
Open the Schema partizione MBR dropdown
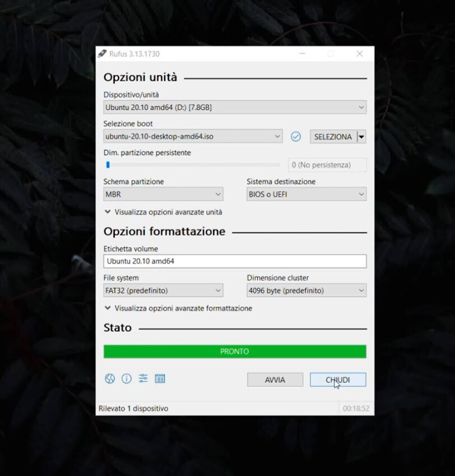tap(162, 194)
